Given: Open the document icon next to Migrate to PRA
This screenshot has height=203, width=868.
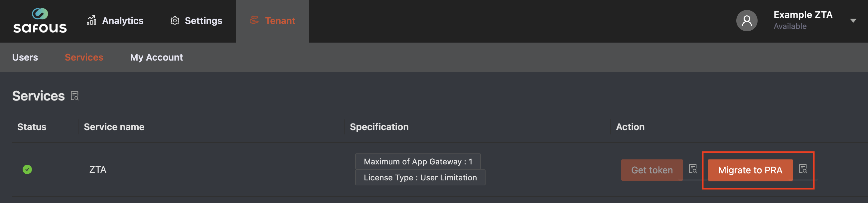Looking at the screenshot, I should tap(802, 169).
